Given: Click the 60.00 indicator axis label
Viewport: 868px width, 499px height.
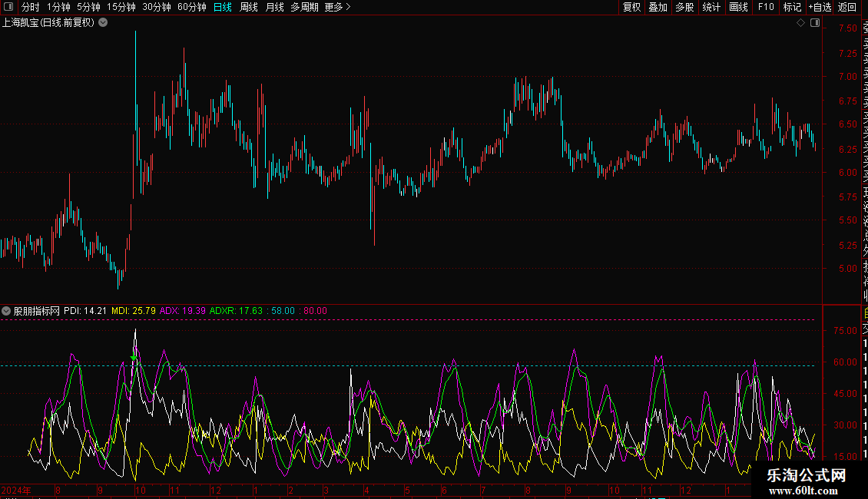Looking at the screenshot, I should pos(845,362).
